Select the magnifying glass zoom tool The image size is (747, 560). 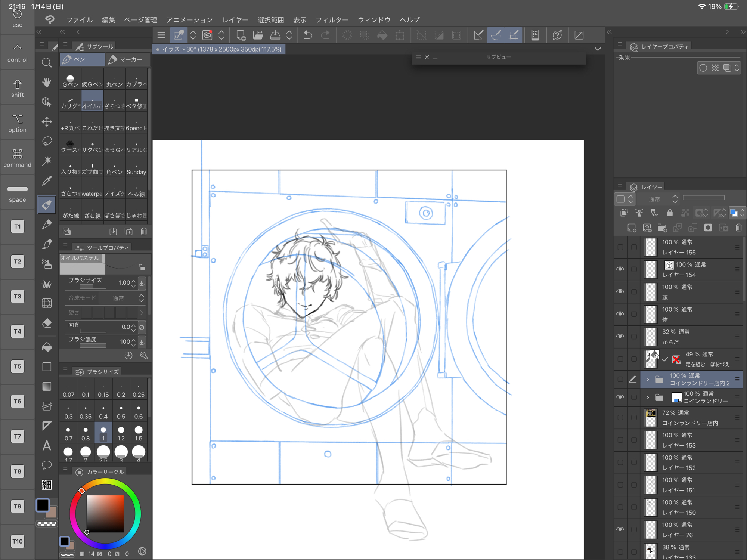[47, 63]
